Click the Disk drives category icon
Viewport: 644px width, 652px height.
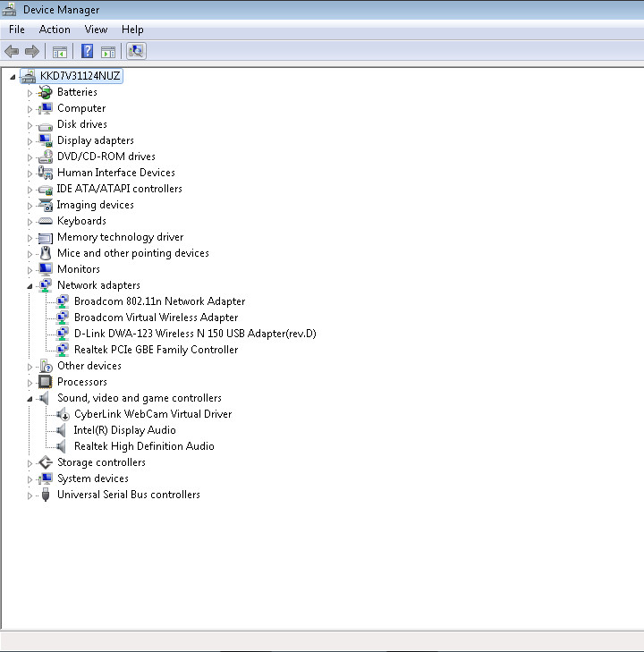46,125
